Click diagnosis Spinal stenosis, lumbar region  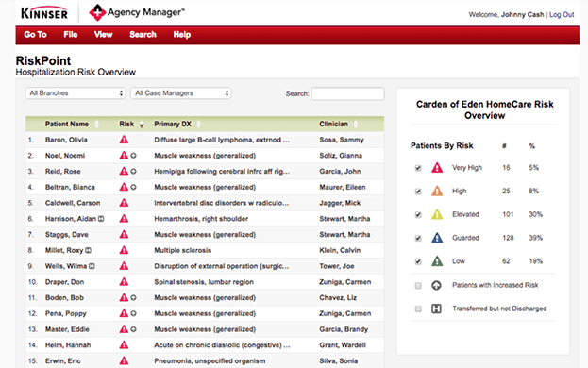[204, 282]
